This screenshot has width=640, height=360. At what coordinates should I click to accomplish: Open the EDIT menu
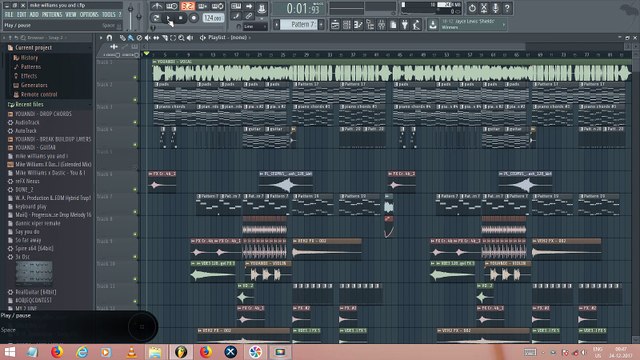point(21,14)
